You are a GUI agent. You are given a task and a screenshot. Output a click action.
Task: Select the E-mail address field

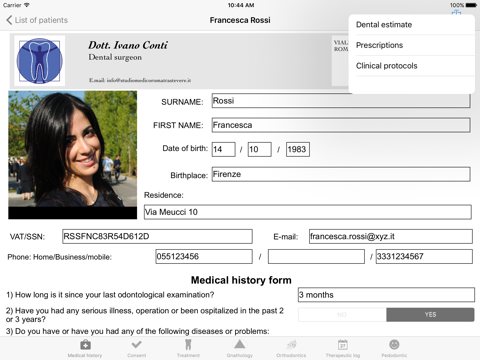coord(391,236)
